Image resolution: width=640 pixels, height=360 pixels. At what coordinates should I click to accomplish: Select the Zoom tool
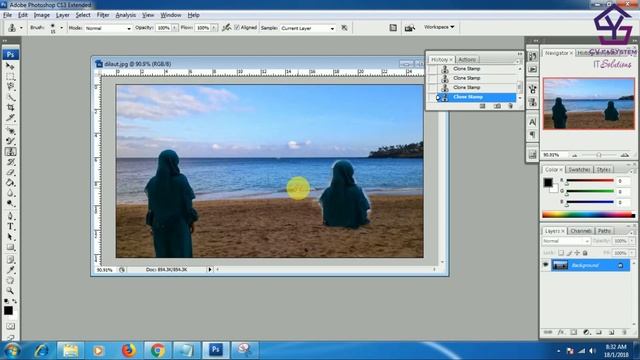(10, 291)
